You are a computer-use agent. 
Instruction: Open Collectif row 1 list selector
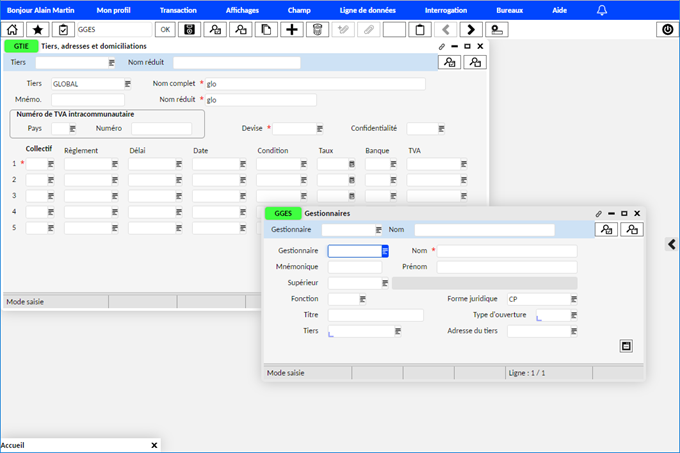[51, 164]
